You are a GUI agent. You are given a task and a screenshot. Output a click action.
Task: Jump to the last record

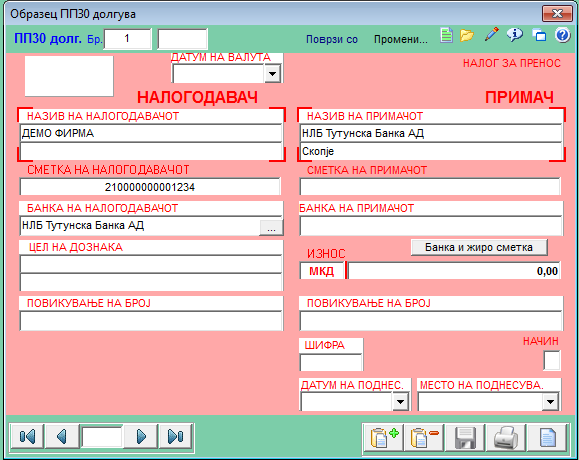click(x=175, y=436)
